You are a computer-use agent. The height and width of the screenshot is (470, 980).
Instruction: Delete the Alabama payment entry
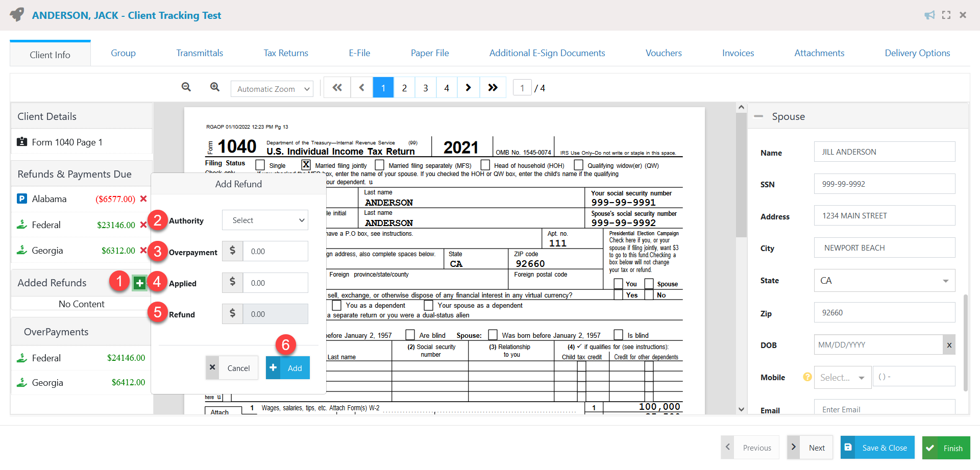[x=143, y=199]
